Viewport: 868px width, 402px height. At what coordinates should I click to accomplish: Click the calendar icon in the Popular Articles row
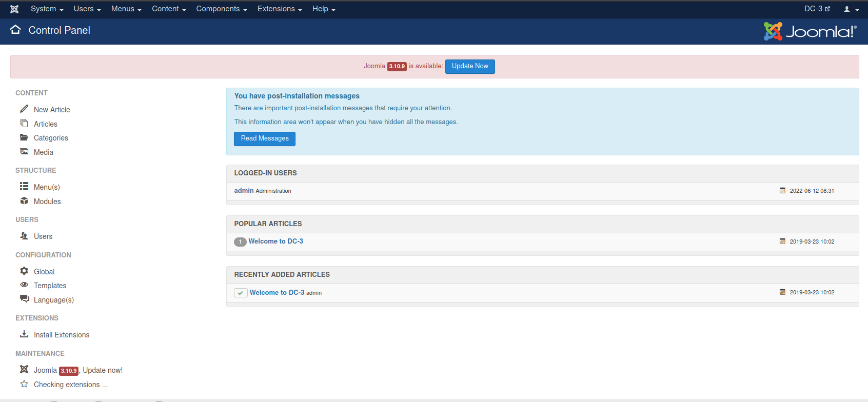click(x=782, y=241)
